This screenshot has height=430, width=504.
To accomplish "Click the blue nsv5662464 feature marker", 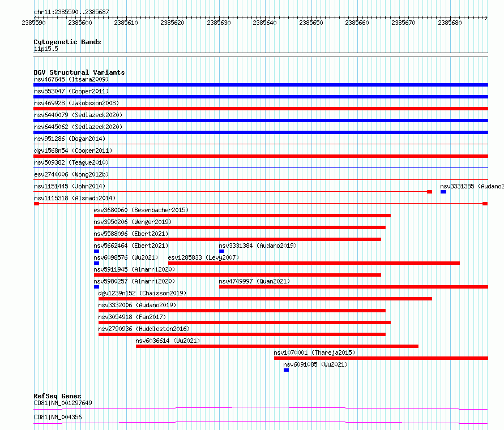I will pos(96,251).
